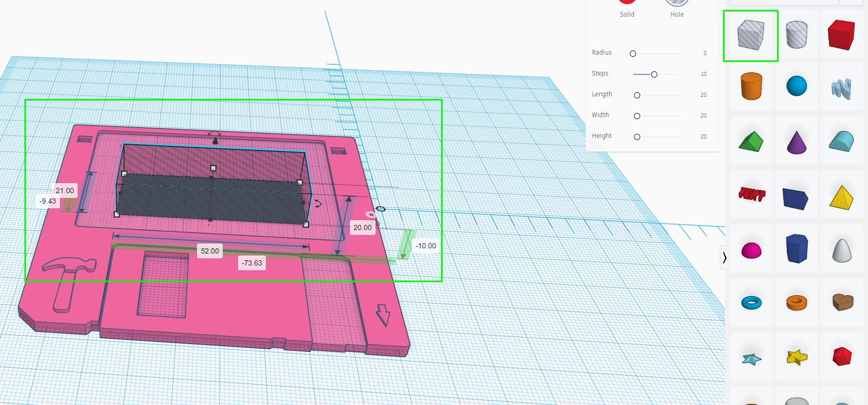
Task: Click the Steps value 10
Action: click(704, 74)
